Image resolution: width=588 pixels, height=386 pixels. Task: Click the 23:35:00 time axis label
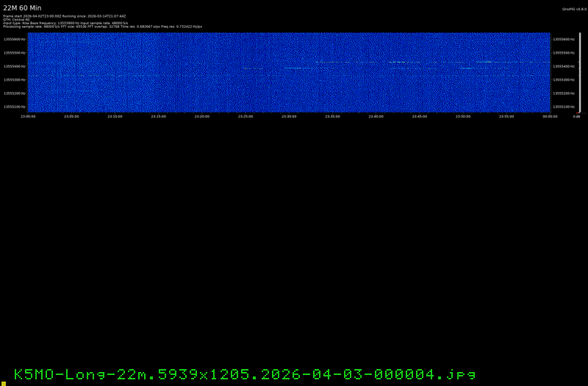point(332,116)
